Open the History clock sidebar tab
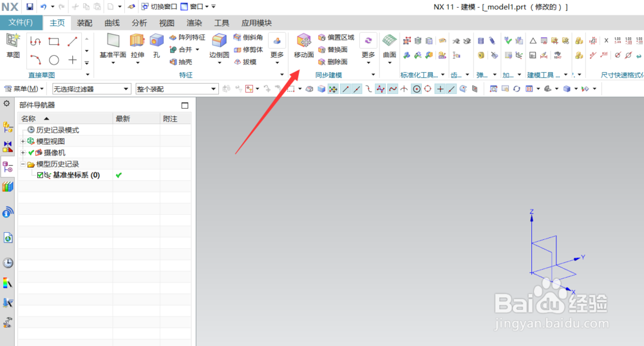Screen dimensions: 644x346 8,263
